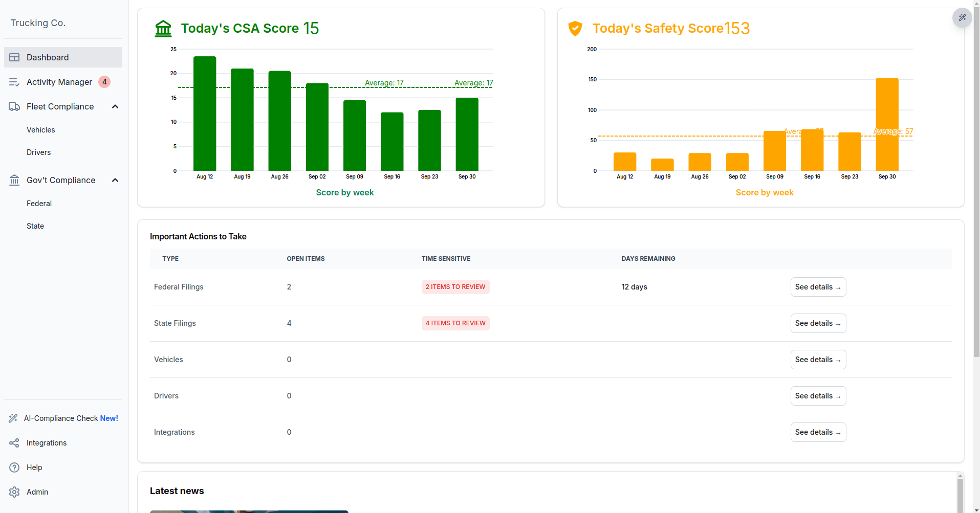Open Federal under Gov't Compliance
This screenshot has height=513, width=980.
(39, 204)
